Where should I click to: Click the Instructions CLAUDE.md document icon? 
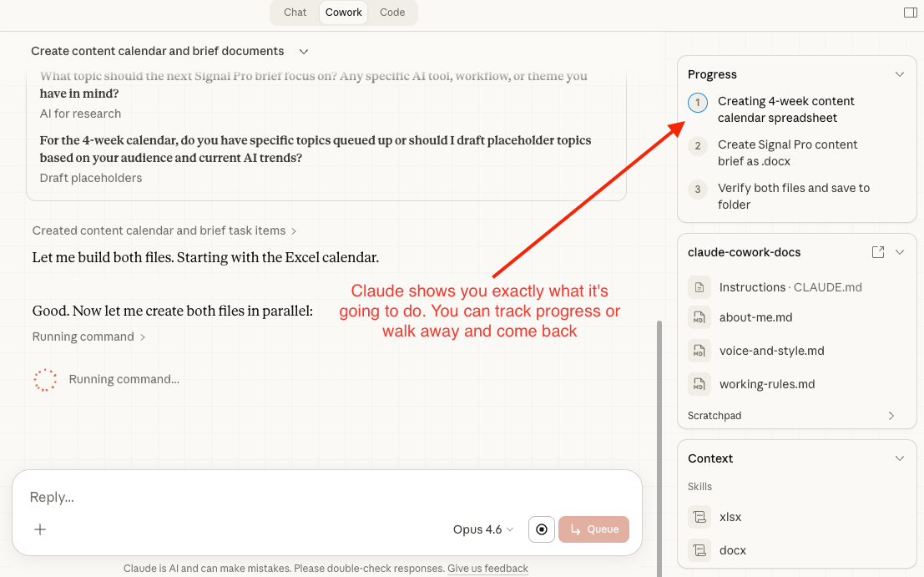click(699, 286)
